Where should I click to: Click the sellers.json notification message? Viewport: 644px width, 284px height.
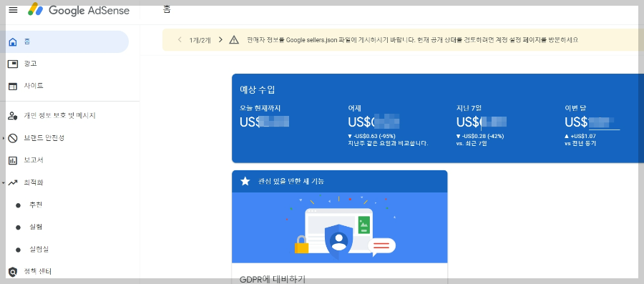coord(413,40)
